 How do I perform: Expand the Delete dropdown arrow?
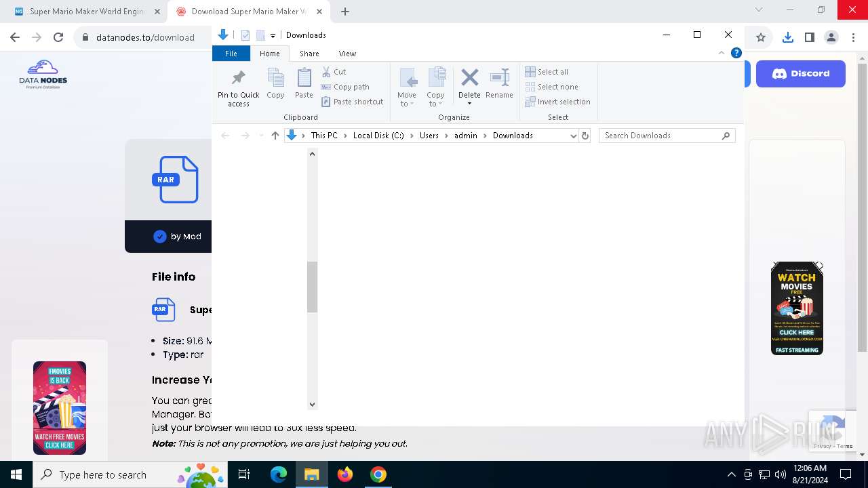coord(469,104)
